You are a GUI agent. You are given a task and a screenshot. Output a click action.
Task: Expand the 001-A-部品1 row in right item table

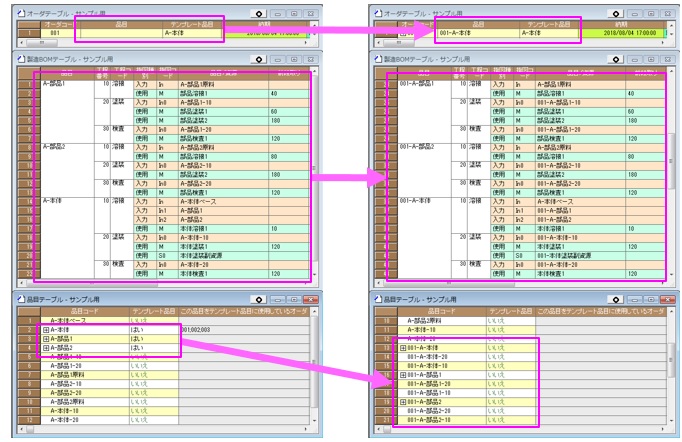(x=403, y=374)
